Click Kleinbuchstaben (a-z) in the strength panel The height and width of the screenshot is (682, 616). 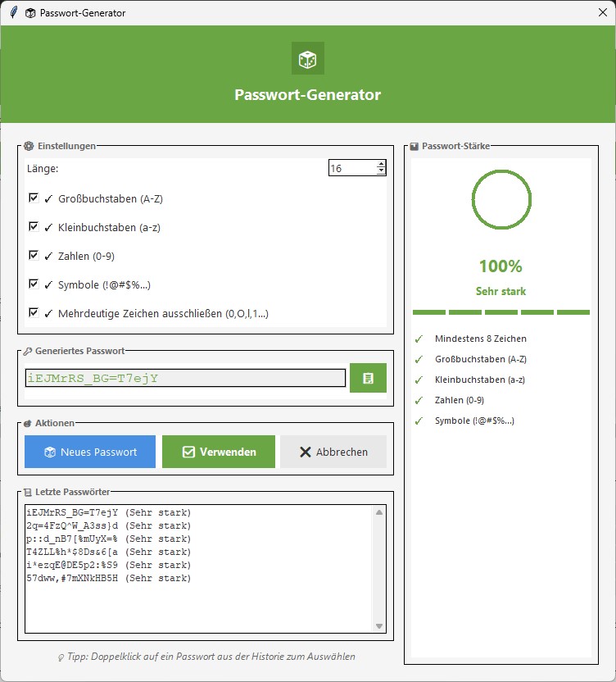click(480, 380)
